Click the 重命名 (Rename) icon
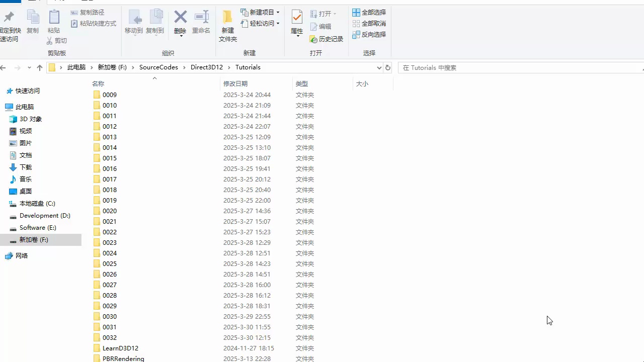The width and height of the screenshot is (644, 362). click(201, 23)
